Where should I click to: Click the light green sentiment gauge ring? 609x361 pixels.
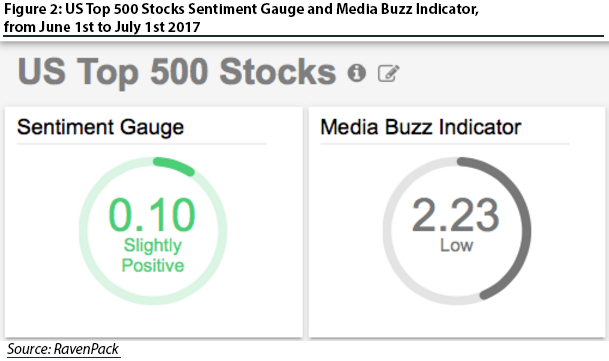(x=84, y=233)
